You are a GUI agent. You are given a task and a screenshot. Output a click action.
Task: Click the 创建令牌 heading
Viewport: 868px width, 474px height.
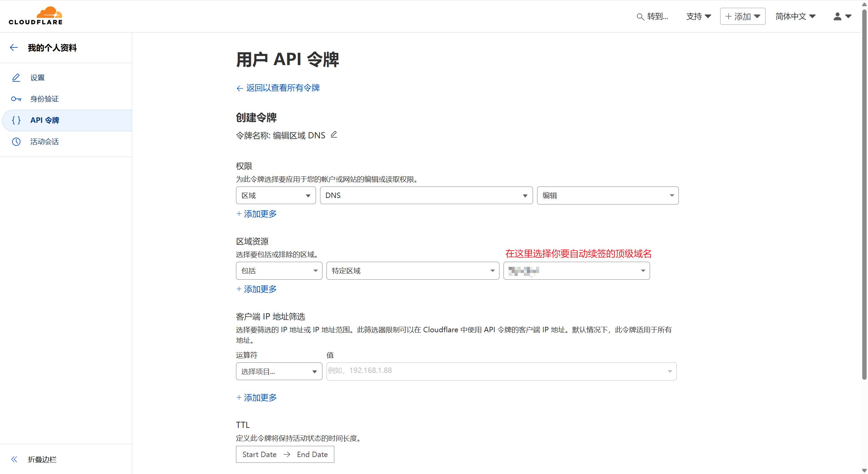click(256, 118)
